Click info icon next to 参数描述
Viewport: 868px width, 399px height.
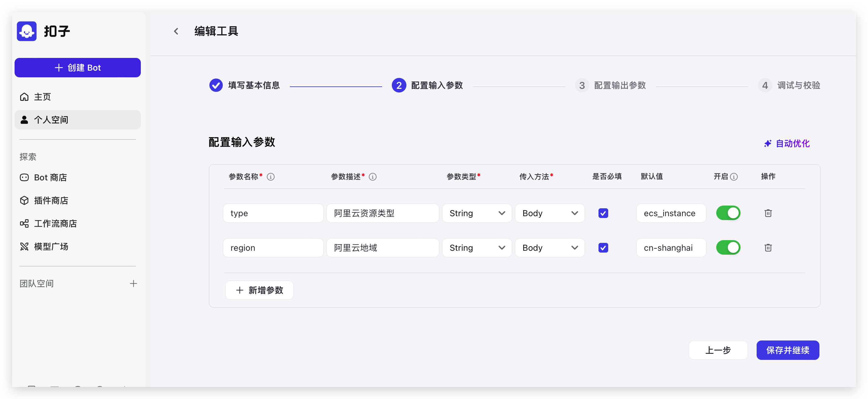point(372,177)
